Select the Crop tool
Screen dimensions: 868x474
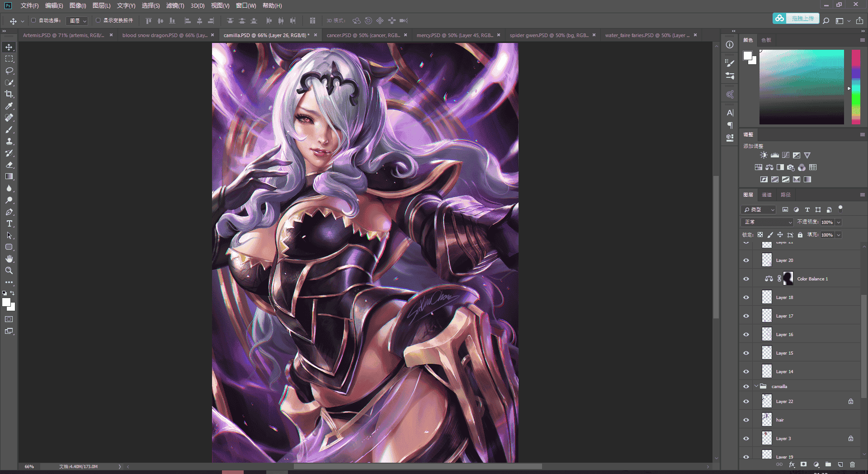9,94
